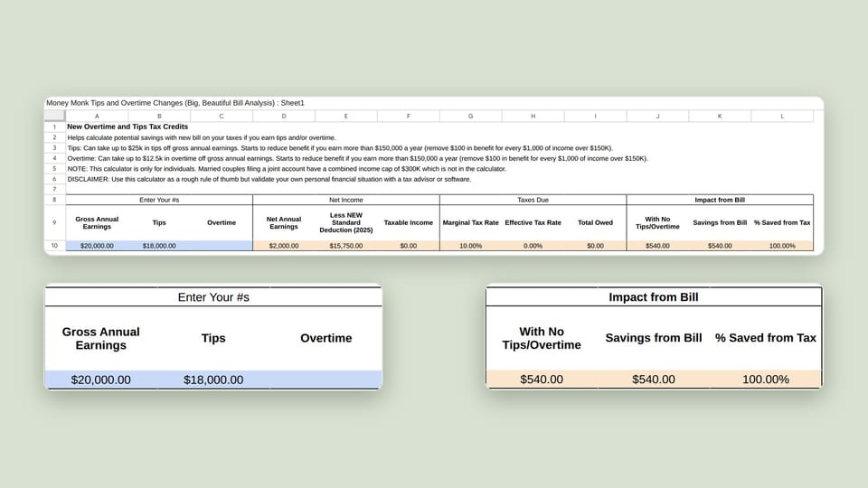Click 'Enter Your #s' group header in spreadsheet row 8
868x488 pixels.
pos(159,200)
